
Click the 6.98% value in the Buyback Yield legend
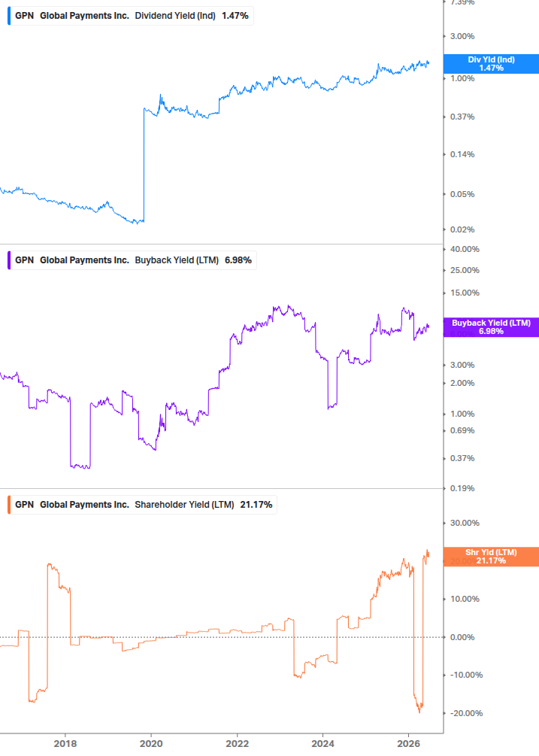pyautogui.click(x=238, y=260)
